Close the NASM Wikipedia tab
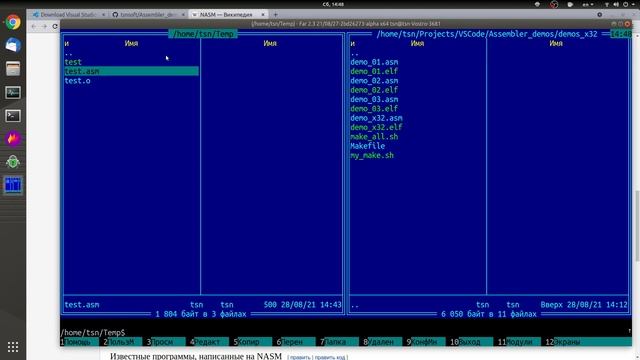Image resolution: width=640 pixels, height=360 pixels. [263, 14]
